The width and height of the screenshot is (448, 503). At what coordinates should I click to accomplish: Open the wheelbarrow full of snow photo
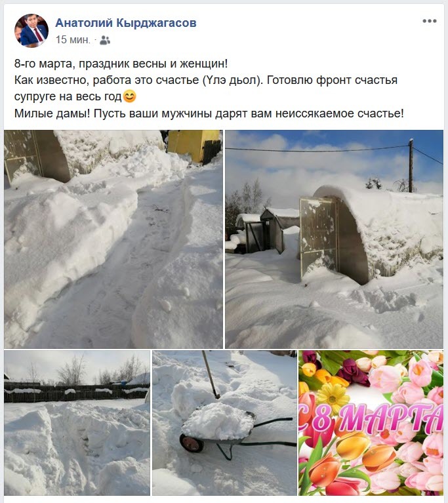click(224, 423)
